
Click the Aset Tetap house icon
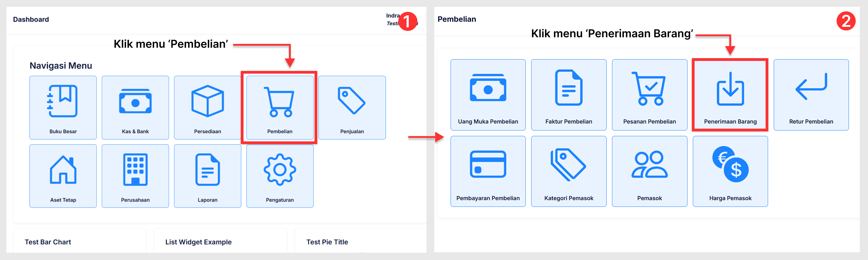click(63, 170)
